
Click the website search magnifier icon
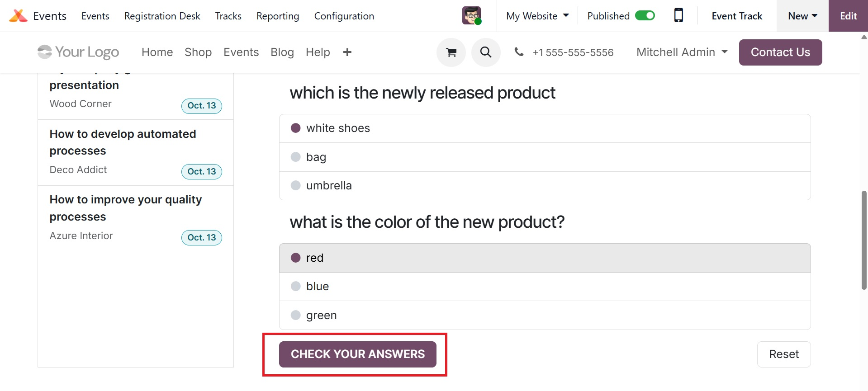coord(486,52)
